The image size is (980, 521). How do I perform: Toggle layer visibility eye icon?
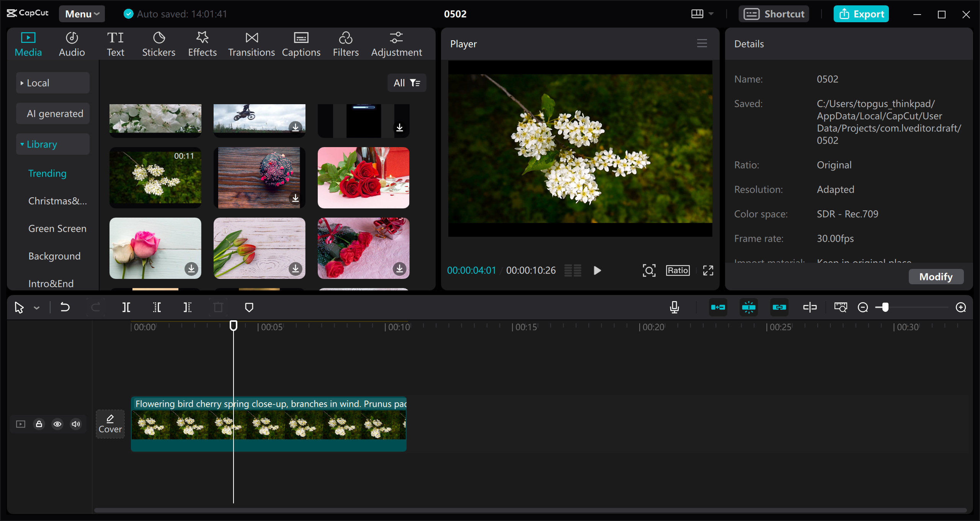tap(57, 424)
